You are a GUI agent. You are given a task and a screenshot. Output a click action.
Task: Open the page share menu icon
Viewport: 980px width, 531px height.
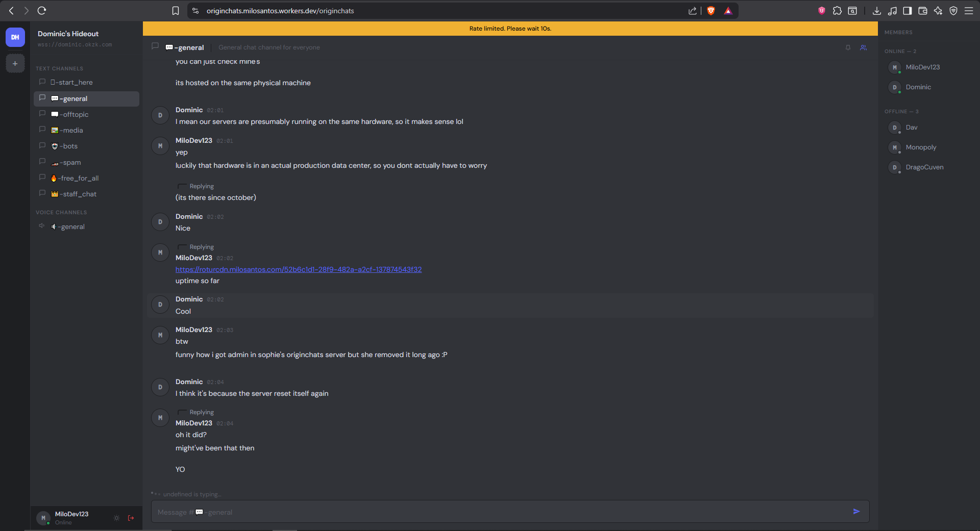[x=693, y=11]
